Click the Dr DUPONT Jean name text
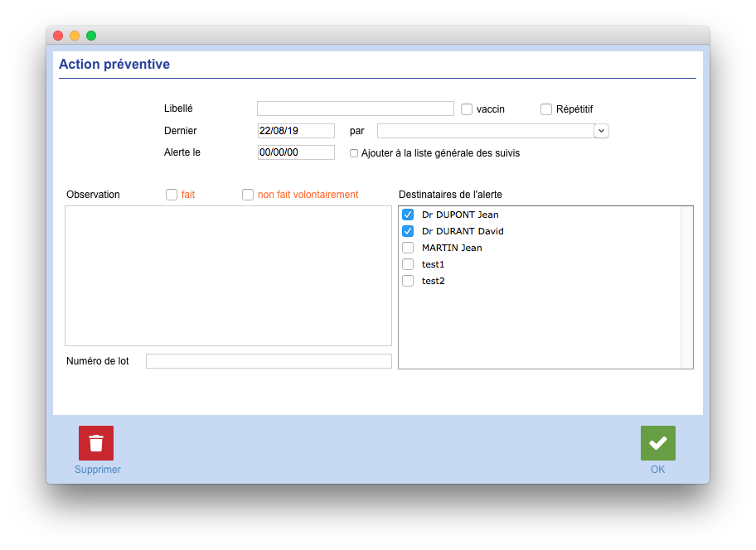 tap(460, 215)
